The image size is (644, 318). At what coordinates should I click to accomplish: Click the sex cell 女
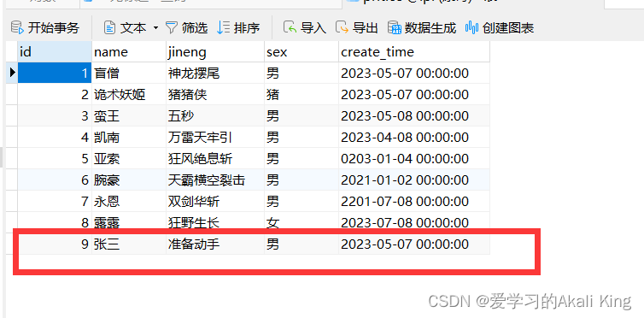(302, 222)
